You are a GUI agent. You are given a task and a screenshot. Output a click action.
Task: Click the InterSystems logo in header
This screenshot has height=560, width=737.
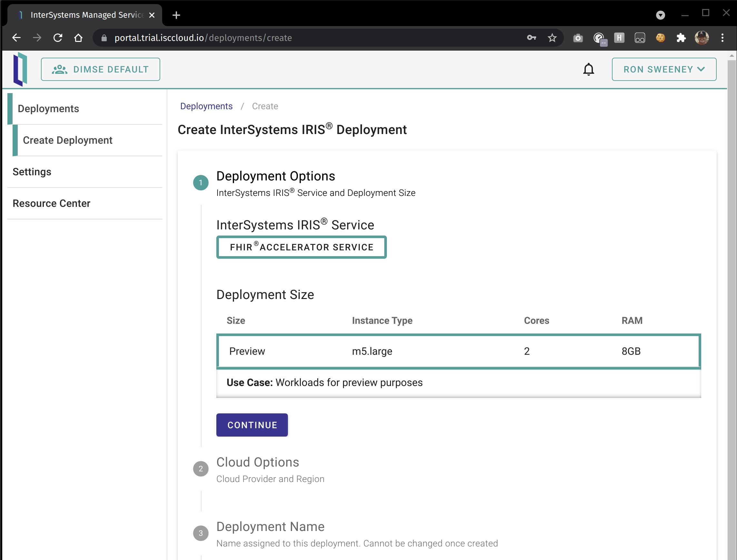(20, 69)
